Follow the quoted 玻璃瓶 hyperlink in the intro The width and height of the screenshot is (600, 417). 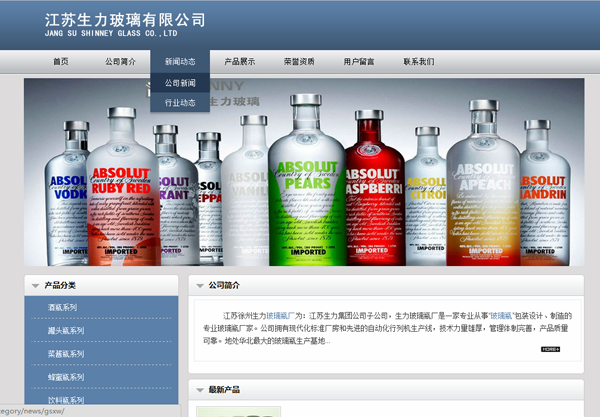(x=501, y=316)
